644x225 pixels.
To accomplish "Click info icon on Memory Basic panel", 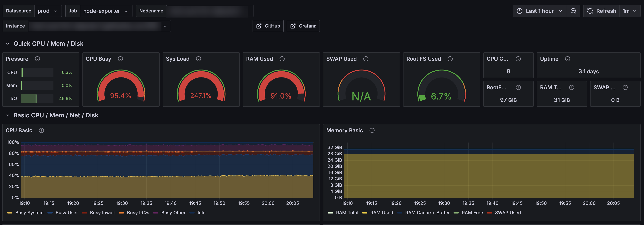I will [x=372, y=130].
